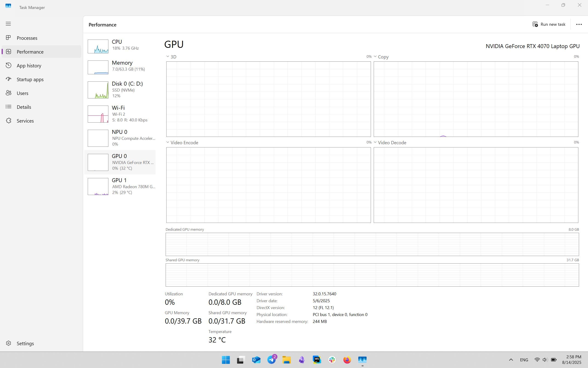Screen dimensions: 588x368
Task: Go to Users page
Action: click(x=41, y=93)
